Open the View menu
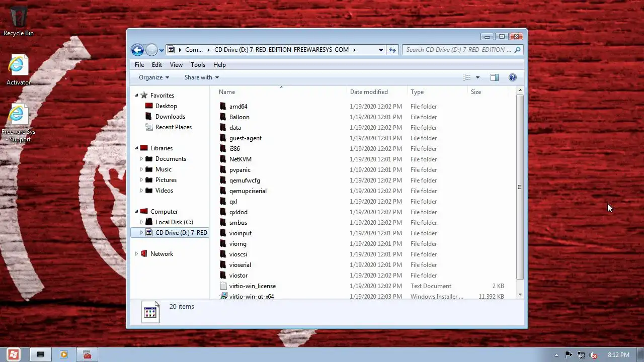This screenshot has width=644, height=362. coord(176,64)
